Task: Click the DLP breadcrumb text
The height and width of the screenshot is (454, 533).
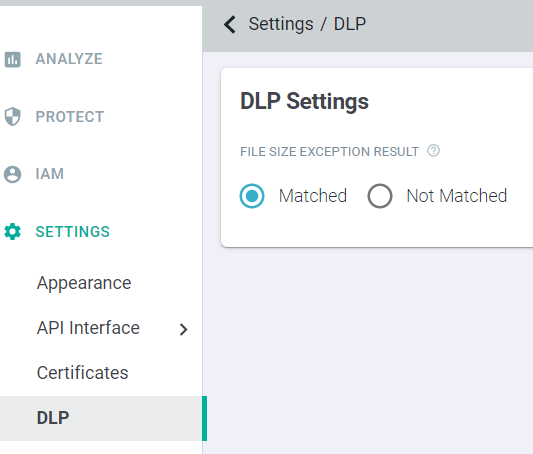Action: pyautogui.click(x=350, y=24)
